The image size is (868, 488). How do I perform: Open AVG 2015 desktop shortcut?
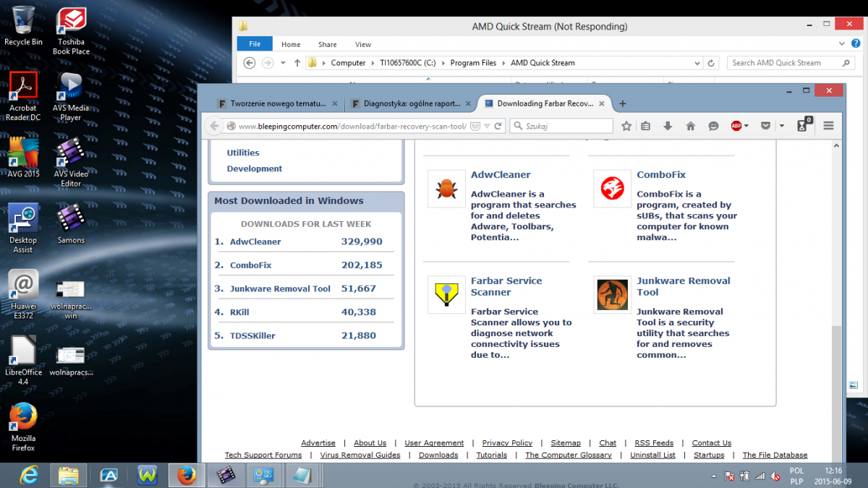pos(23,158)
